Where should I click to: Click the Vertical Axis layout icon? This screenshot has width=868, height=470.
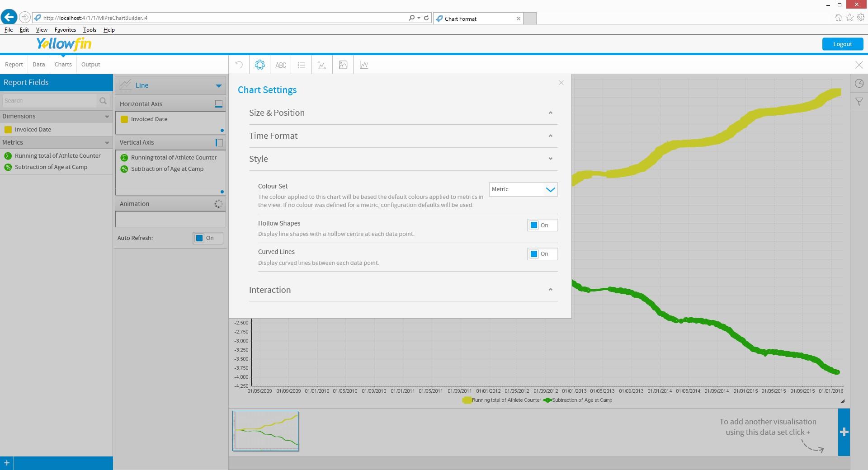pyautogui.click(x=219, y=142)
